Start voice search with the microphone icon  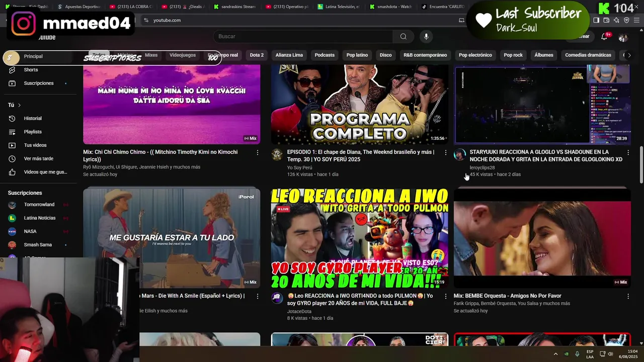[x=426, y=36]
